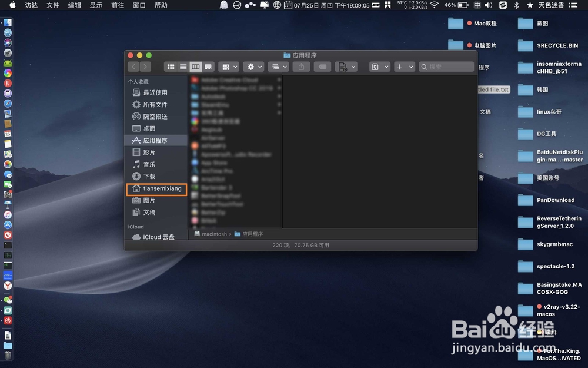Open the group-by grid dropdown
Screen dimensions: 588x368
[229, 67]
